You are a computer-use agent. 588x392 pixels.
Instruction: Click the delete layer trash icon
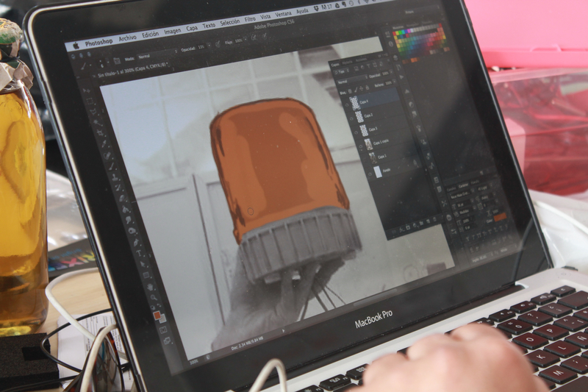coord(434,219)
